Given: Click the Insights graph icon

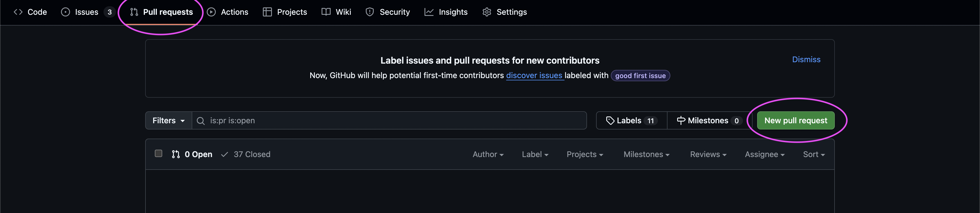Looking at the screenshot, I should point(429,12).
